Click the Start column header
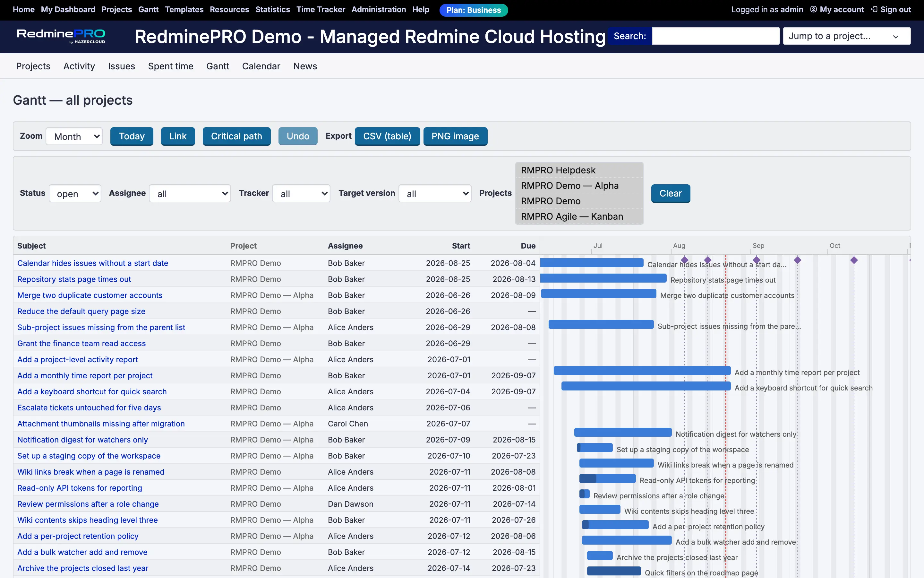This screenshot has height=578, width=924. [461, 246]
